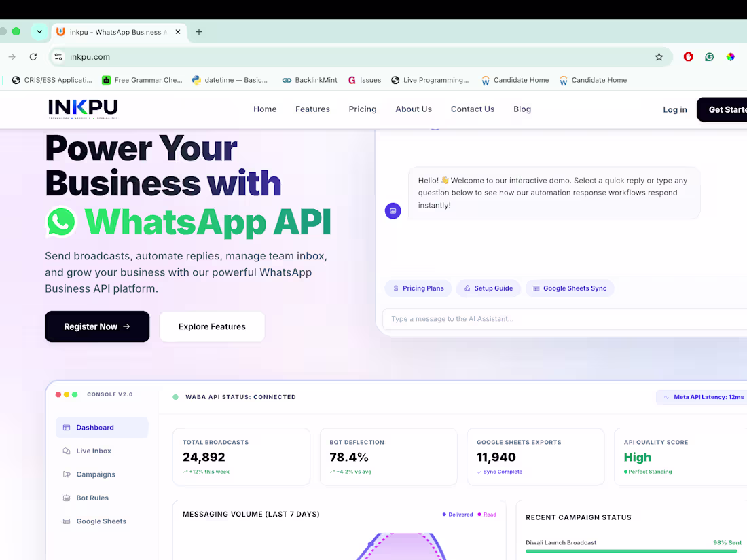Screen dimensions: 747x560
Task: Switch to the inkpu WhatsApp Business tab
Action: point(119,32)
